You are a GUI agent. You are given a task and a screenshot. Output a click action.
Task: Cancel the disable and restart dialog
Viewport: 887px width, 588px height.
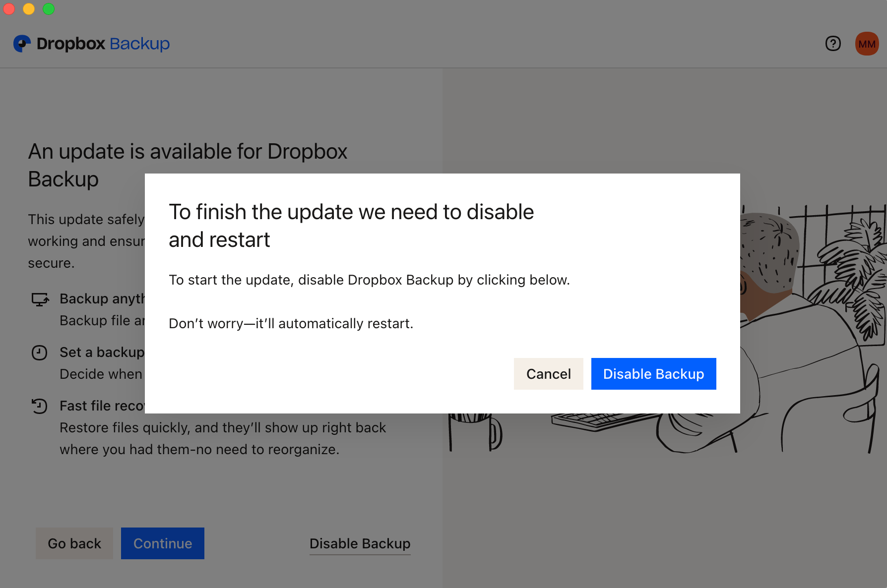point(548,374)
